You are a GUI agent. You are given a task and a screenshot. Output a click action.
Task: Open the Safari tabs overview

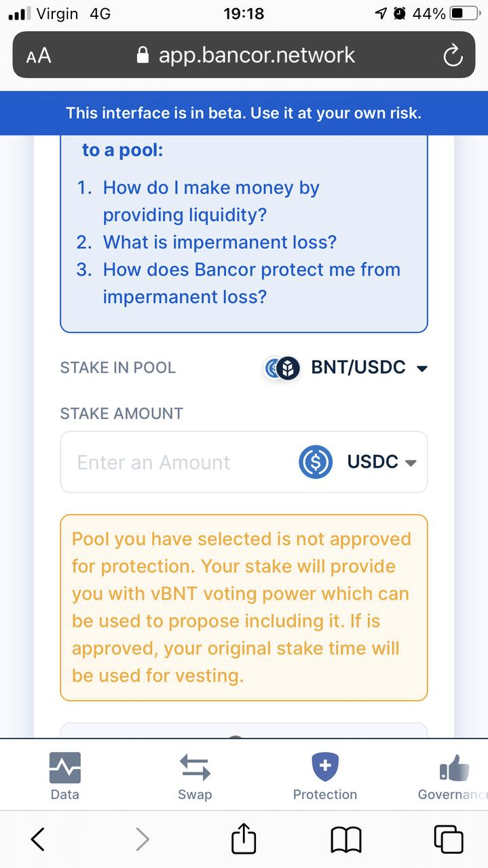(449, 839)
